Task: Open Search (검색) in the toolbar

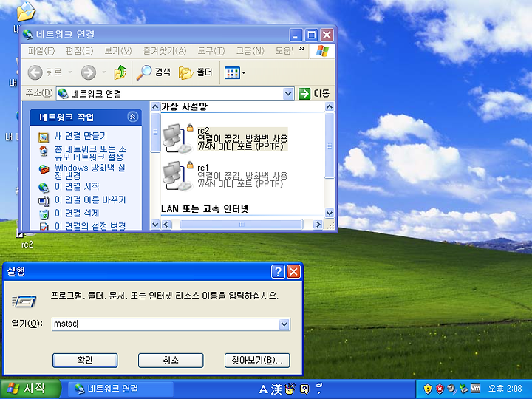Action: (x=154, y=72)
